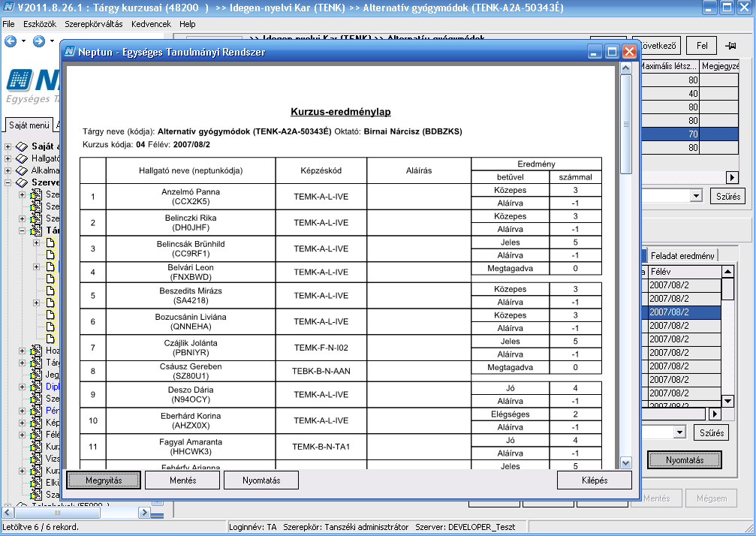Click the dialog's Nyomtatás button

[261, 480]
